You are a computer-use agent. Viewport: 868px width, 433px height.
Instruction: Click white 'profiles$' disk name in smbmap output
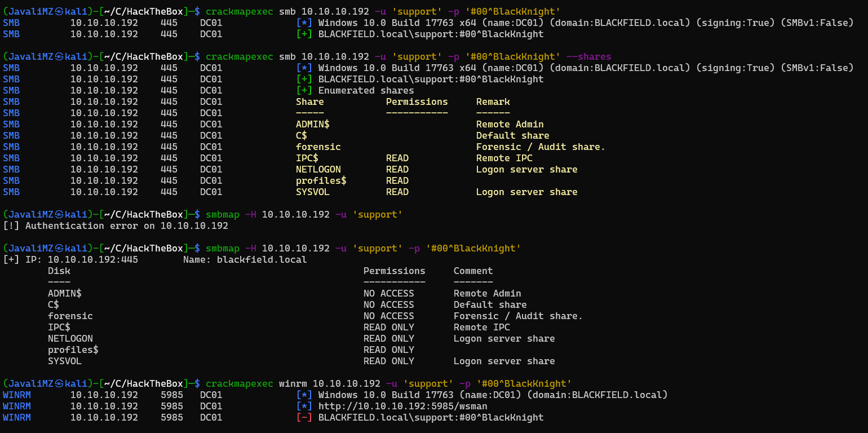[73, 350]
